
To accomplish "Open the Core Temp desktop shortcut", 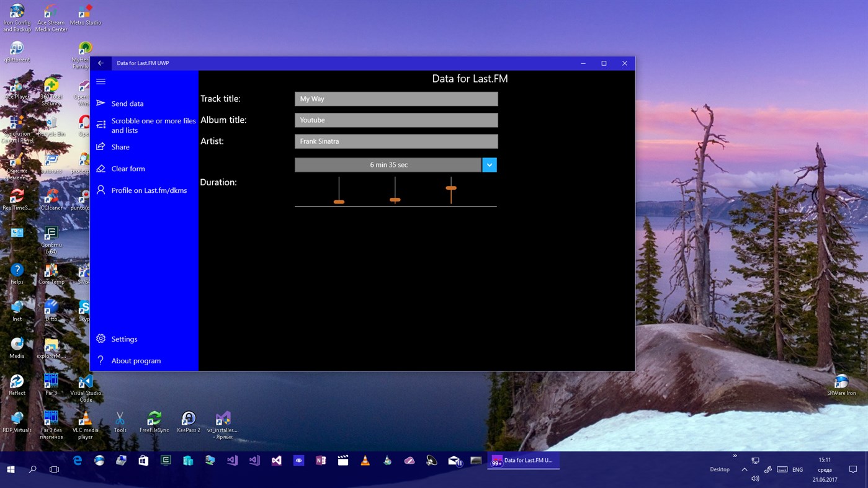I will 51,273.
